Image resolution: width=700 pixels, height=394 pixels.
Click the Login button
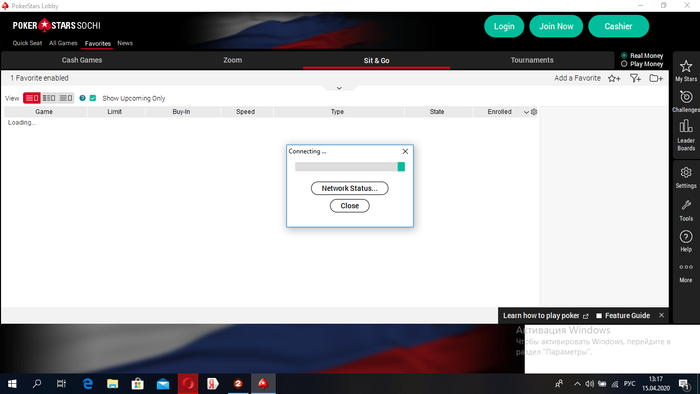[504, 26]
